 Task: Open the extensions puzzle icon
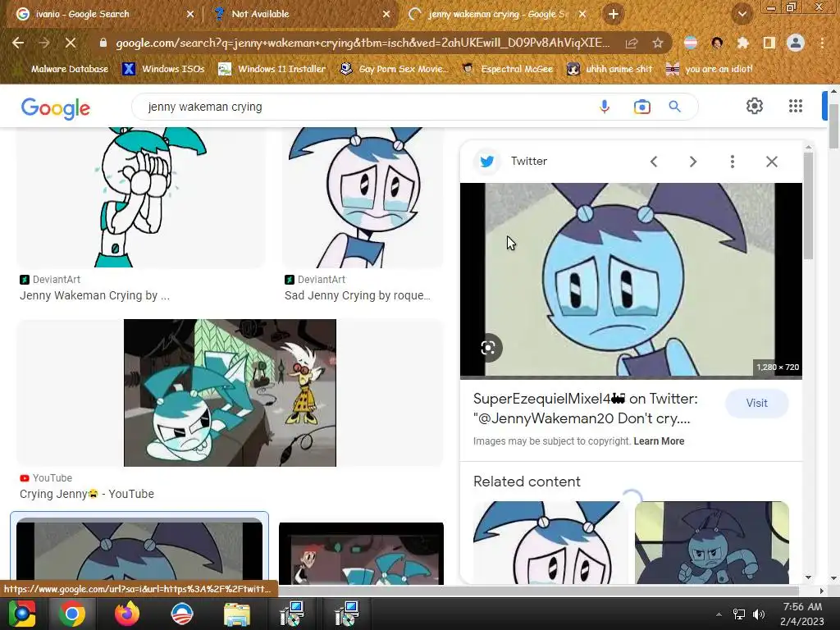(x=743, y=43)
